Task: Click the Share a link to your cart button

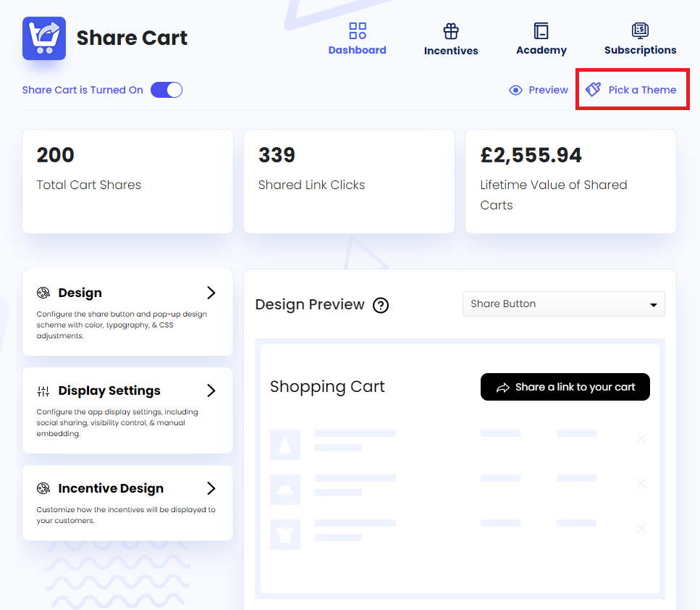Action: click(x=565, y=387)
